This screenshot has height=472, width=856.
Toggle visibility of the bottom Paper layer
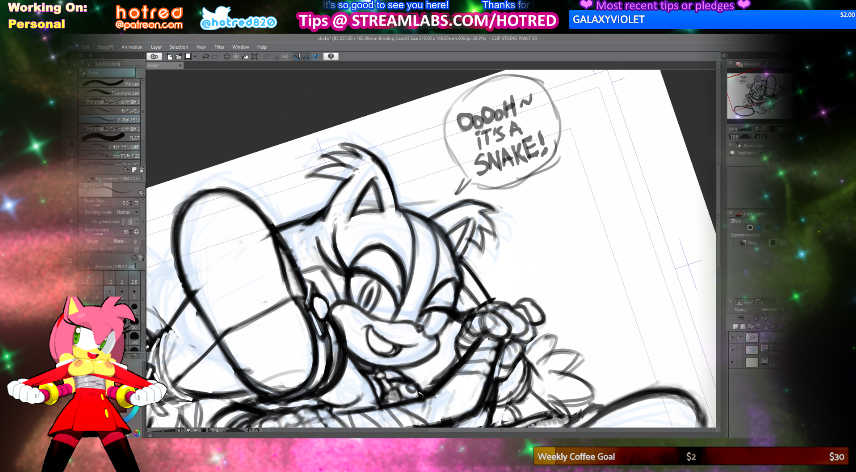tap(732, 362)
